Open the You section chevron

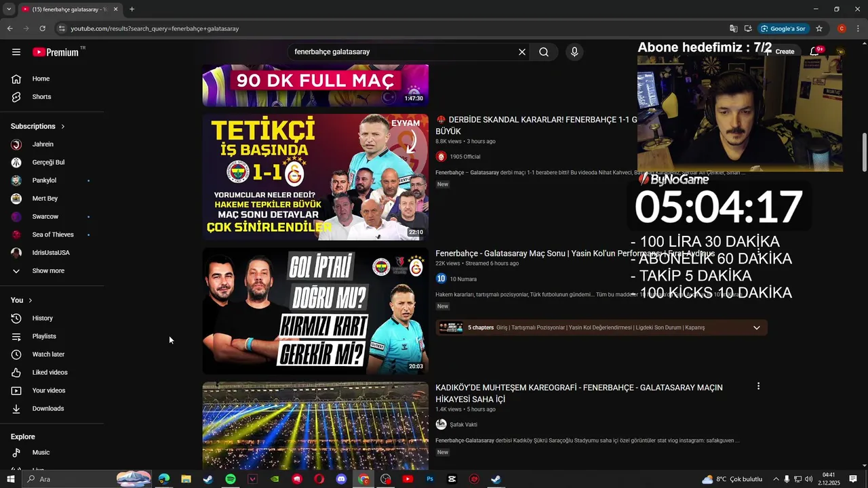tap(30, 300)
